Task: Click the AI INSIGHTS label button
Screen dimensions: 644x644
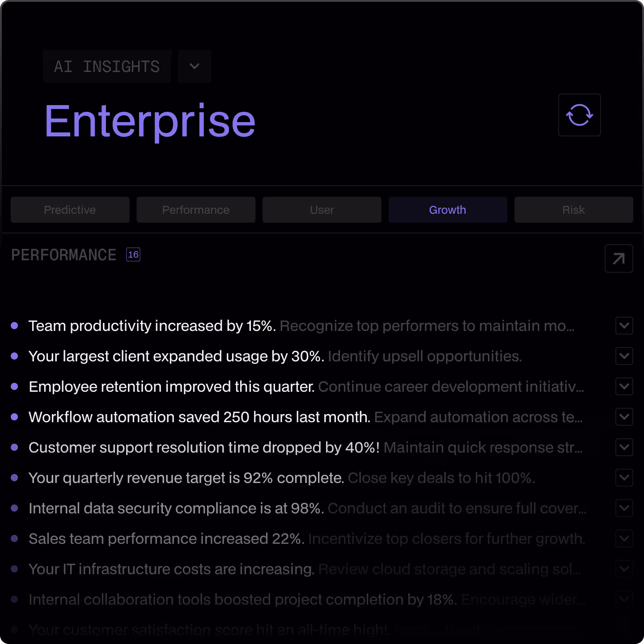Action: [x=107, y=66]
